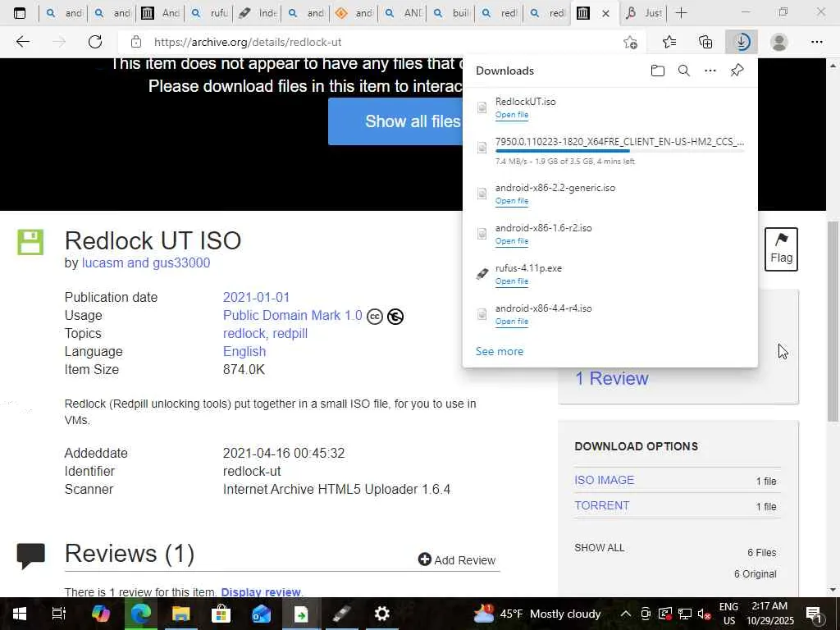
Task: Show hidden system tray icons
Action: 625,614
